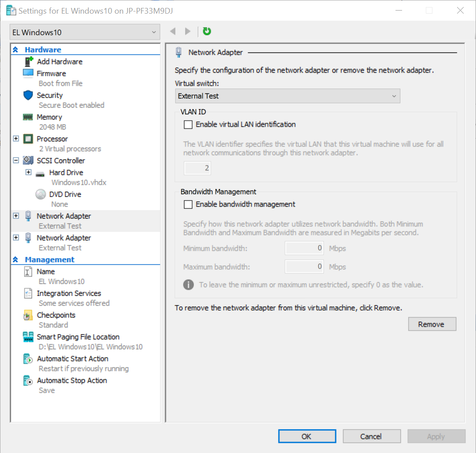Click the back navigation arrow
The width and height of the screenshot is (476, 453).
173,31
